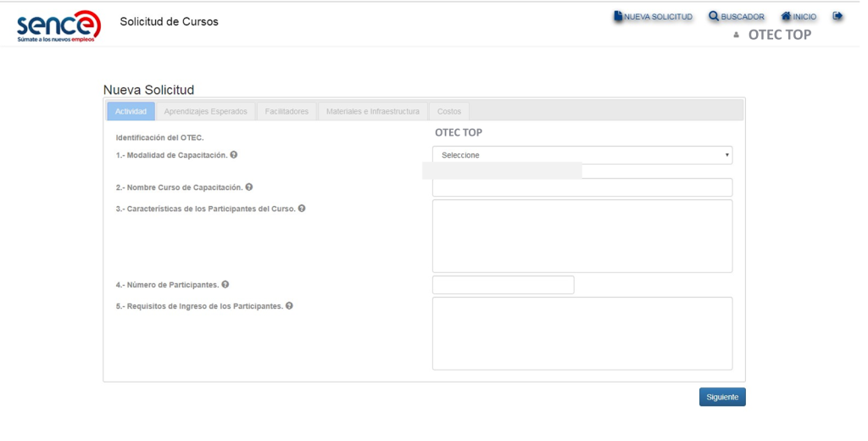
Task: Click help icon for Nombre Curso de Capacitación
Action: (x=249, y=187)
